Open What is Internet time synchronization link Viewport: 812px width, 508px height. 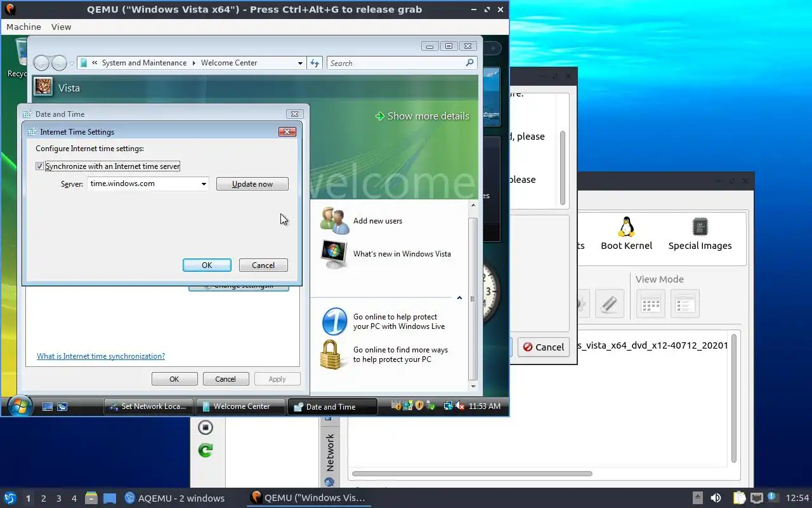pos(101,356)
